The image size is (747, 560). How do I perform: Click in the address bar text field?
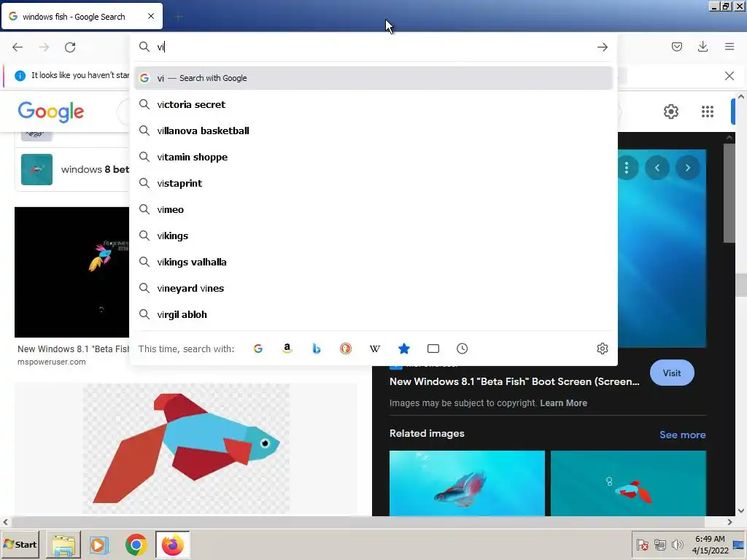[x=374, y=47]
